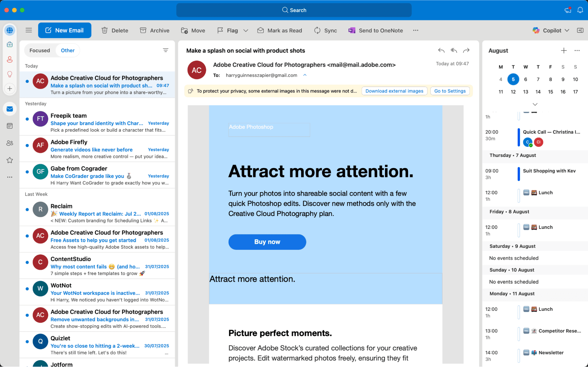Open the message list filter icon
Screen dimensions: 588x367
(166, 50)
